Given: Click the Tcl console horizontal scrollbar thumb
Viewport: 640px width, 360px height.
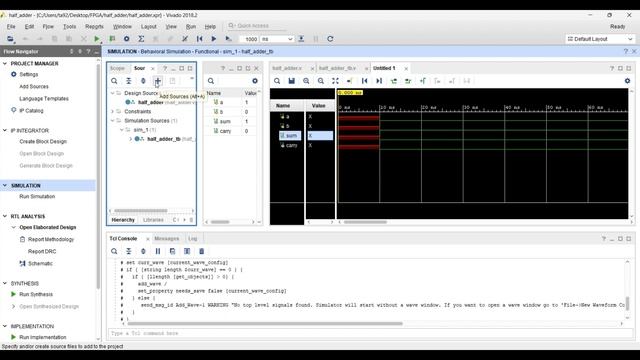Looking at the screenshot, I should point(265,324).
